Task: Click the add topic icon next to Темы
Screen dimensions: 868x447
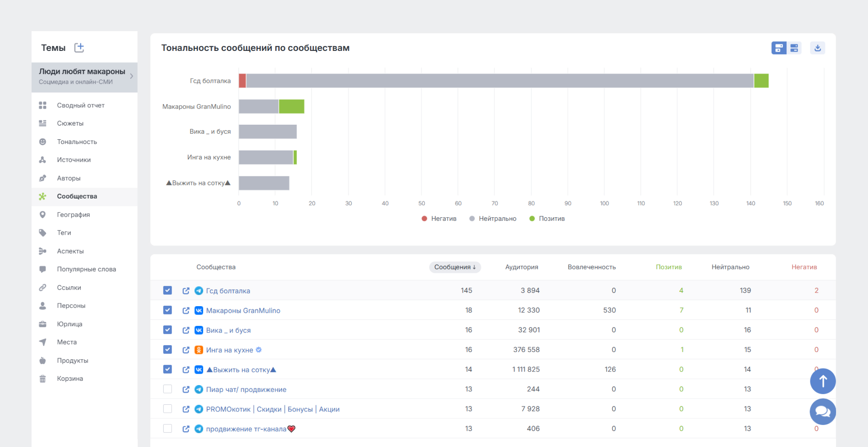Action: click(80, 48)
